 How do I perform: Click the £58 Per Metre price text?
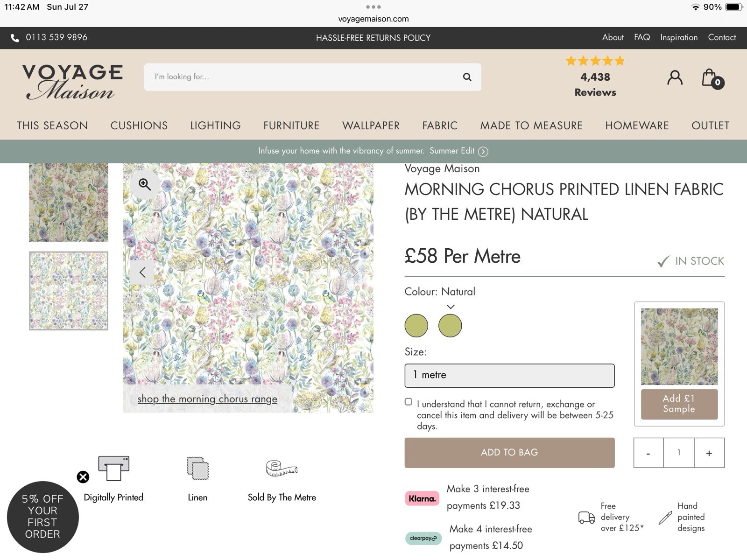coord(462,256)
